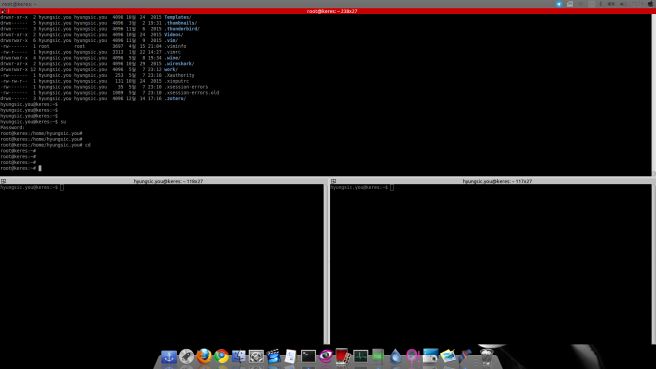The height and width of the screenshot is (369, 656).
Task: Open the grid menu icon of top terminal
Action: pyautogui.click(x=3, y=11)
